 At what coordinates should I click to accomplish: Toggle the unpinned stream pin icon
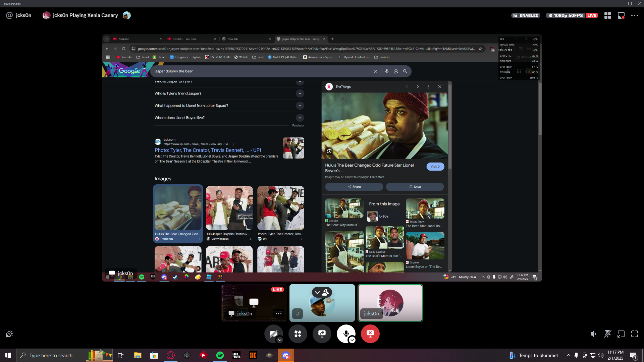point(607,334)
